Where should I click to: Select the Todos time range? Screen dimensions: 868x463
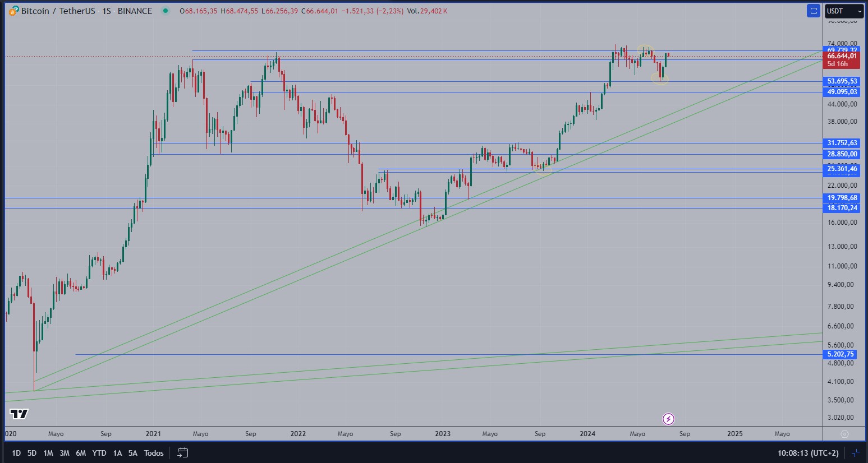pyautogui.click(x=154, y=453)
